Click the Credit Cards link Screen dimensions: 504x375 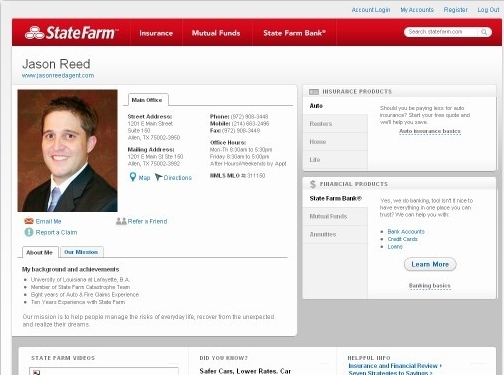(402, 239)
